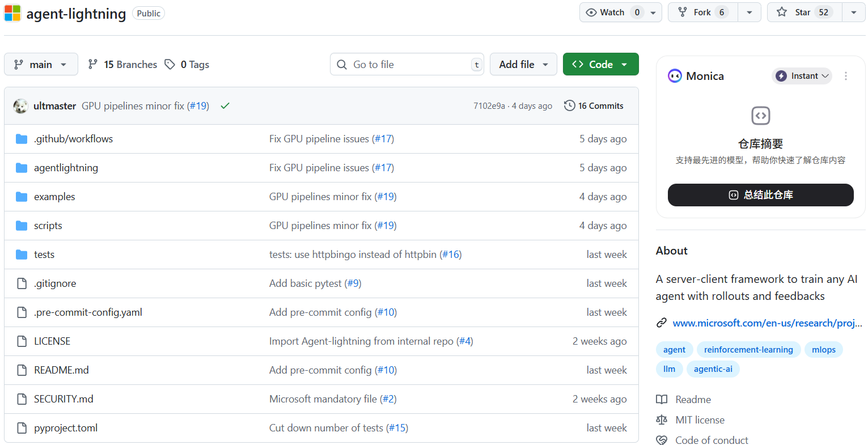Image resolution: width=868 pixels, height=445 pixels.
Task: Open Monica panel three-dot menu
Action: tap(846, 76)
